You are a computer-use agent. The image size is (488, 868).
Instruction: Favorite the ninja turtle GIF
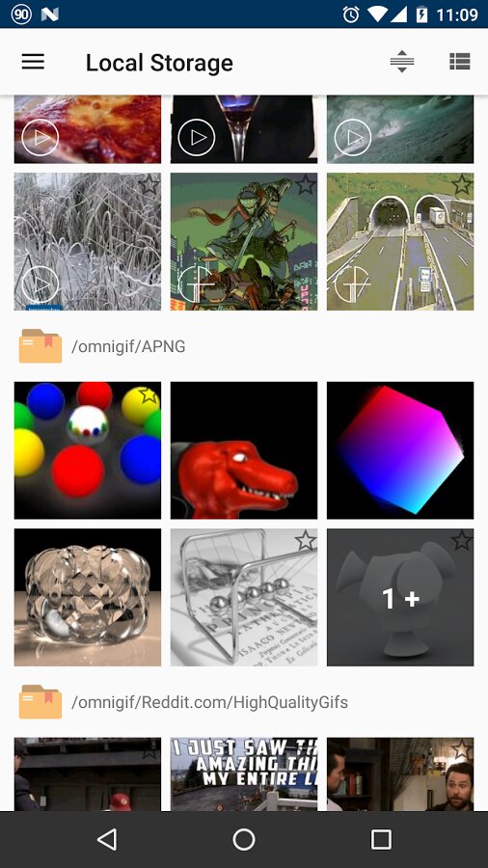click(x=305, y=184)
